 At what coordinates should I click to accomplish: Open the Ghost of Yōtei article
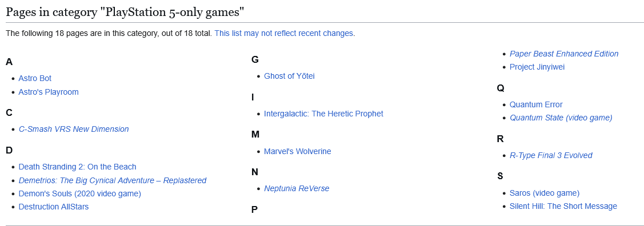tap(289, 76)
